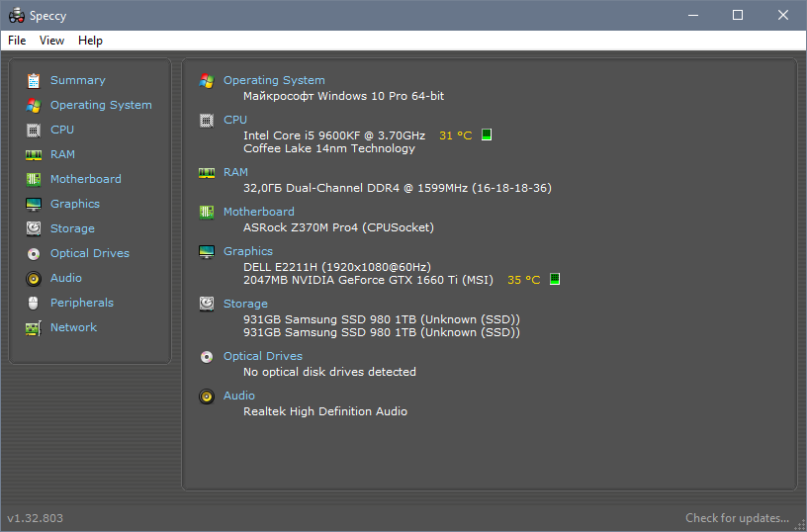Open Optical Drives from the sidebar
This screenshot has height=532, width=807.
[x=90, y=253]
